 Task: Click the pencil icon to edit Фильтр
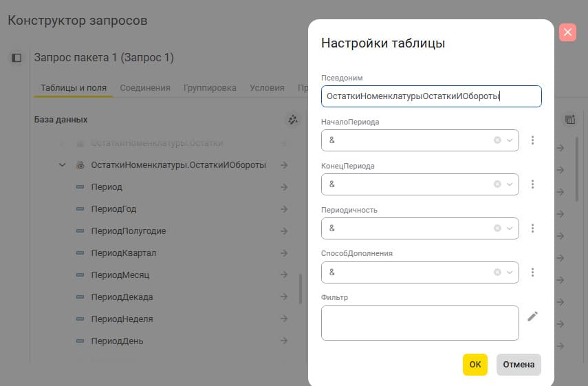[x=532, y=317]
